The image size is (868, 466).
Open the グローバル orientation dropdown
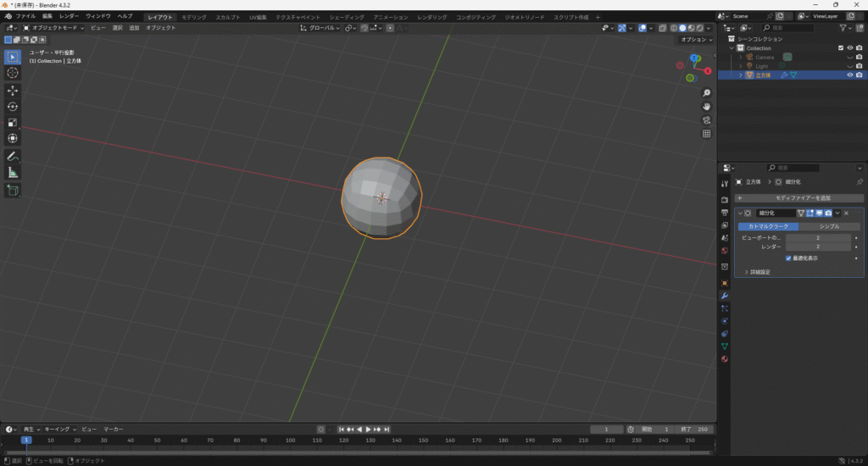point(320,28)
